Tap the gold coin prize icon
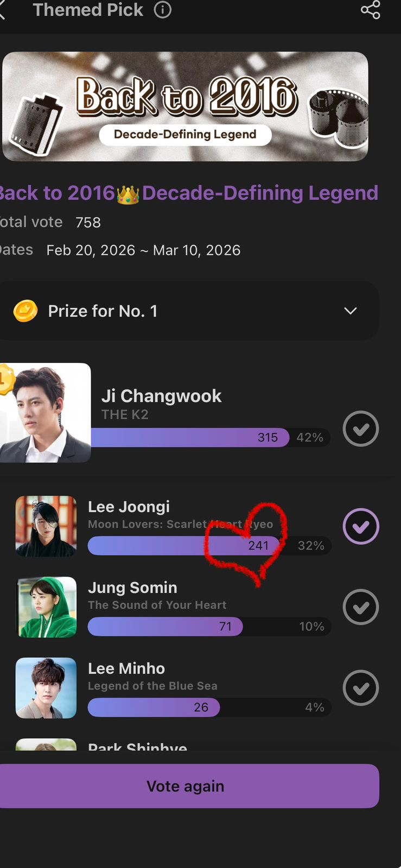 click(x=26, y=311)
